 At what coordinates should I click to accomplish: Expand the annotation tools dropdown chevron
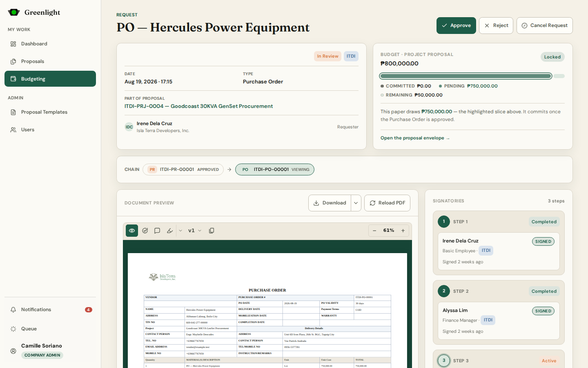(x=180, y=231)
